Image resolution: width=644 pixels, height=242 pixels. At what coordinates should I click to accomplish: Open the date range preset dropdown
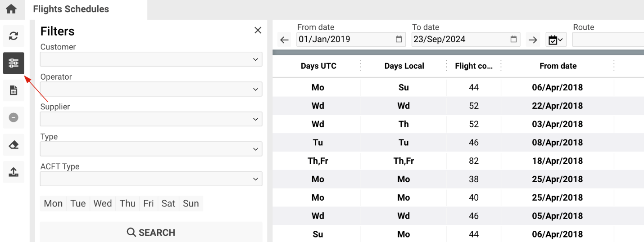click(556, 40)
